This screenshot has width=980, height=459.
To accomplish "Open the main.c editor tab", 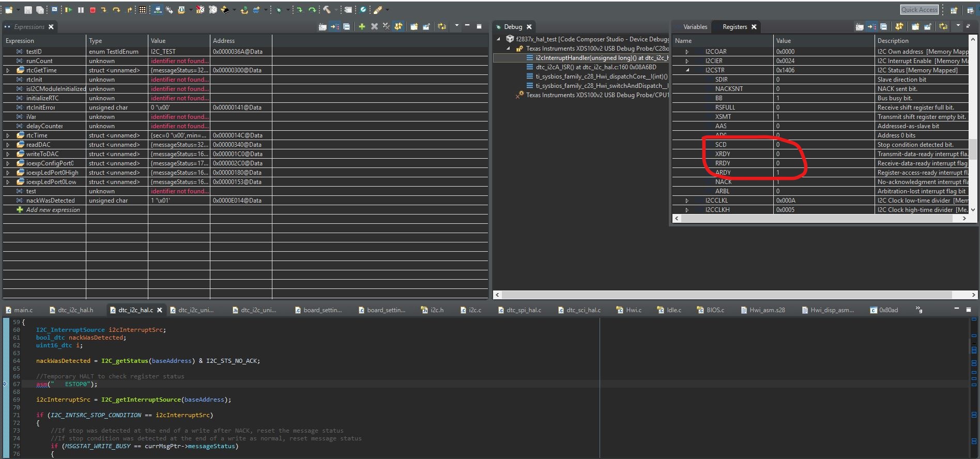I will coord(19,310).
